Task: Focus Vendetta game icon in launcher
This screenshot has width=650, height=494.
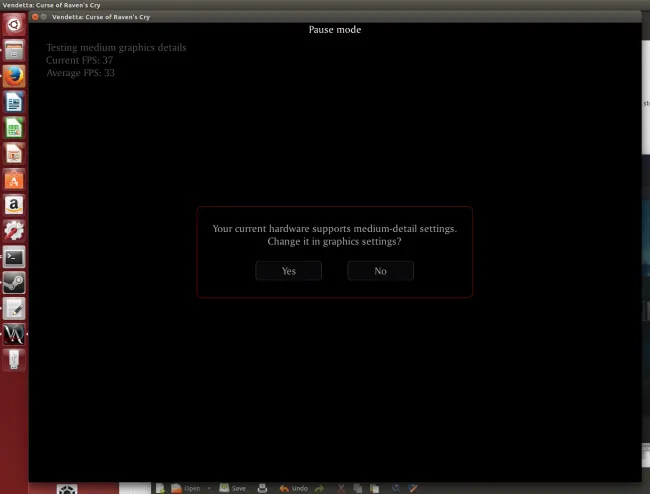Action: (x=14, y=335)
